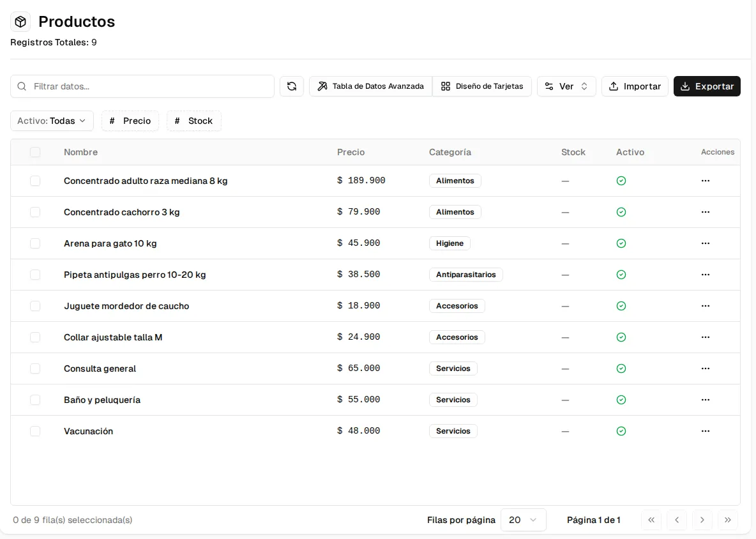Open actions menu for Vacunación
Screen dimensions: 756x539
click(x=706, y=432)
